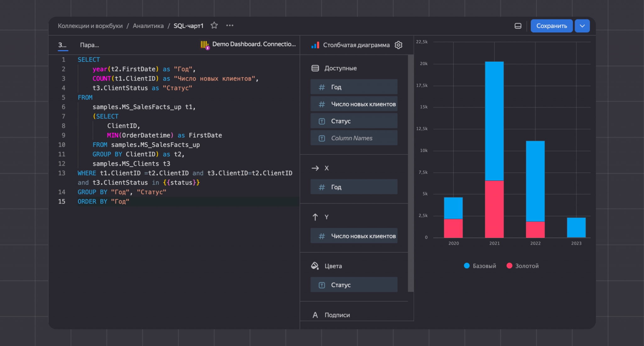The image size is (644, 346).
Task: Click the 2022 x-axis label
Action: click(535, 243)
